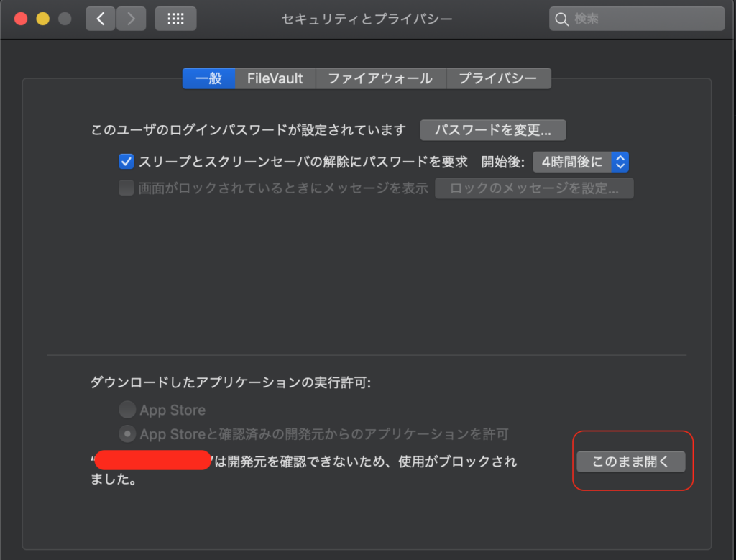Switch to the プライバシー tab

click(498, 78)
